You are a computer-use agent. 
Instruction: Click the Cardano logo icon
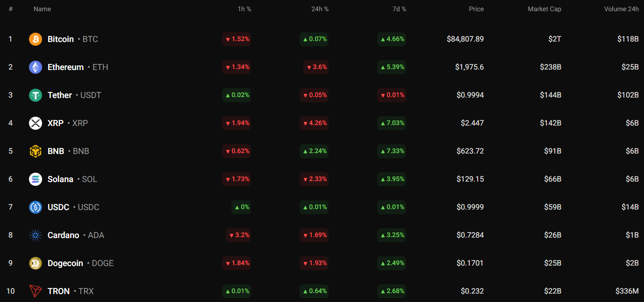coord(36,235)
